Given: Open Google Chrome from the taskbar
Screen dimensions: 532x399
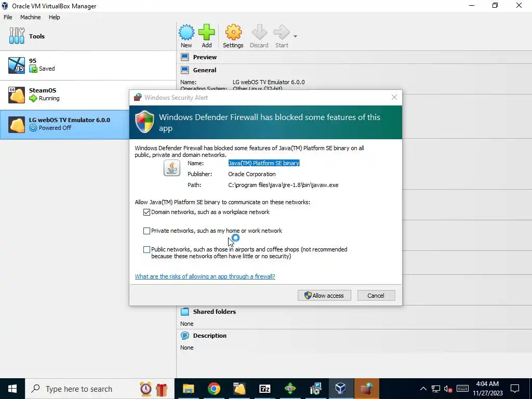Looking at the screenshot, I should (214, 389).
